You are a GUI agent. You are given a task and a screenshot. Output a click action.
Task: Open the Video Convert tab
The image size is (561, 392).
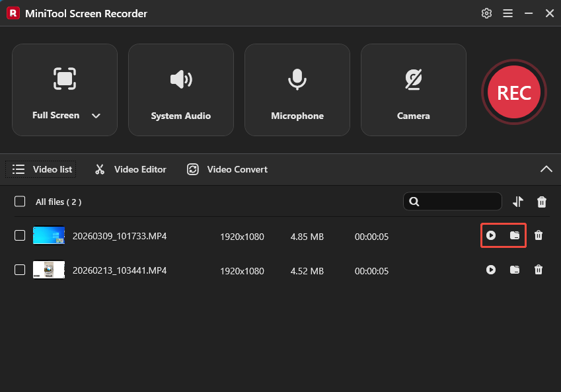pyautogui.click(x=227, y=169)
